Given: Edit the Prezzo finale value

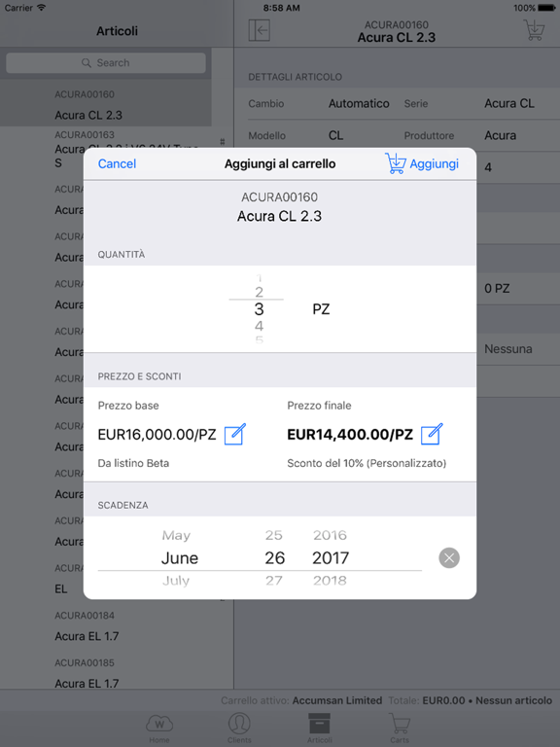Looking at the screenshot, I should point(432,434).
